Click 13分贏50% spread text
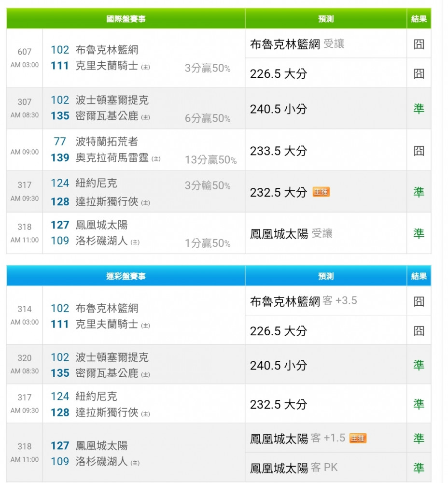Screen dimensions: 448x483 pyautogui.click(x=210, y=160)
